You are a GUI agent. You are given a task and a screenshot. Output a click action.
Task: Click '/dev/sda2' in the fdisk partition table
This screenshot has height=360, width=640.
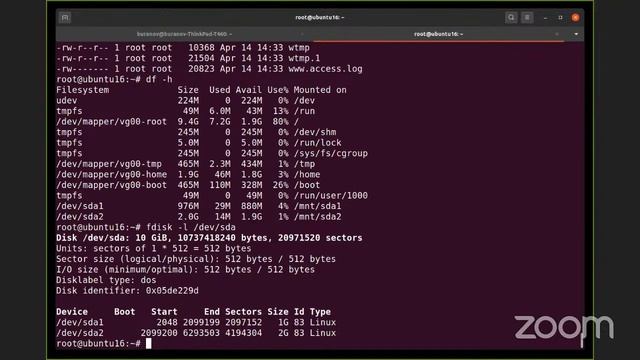click(x=80, y=333)
